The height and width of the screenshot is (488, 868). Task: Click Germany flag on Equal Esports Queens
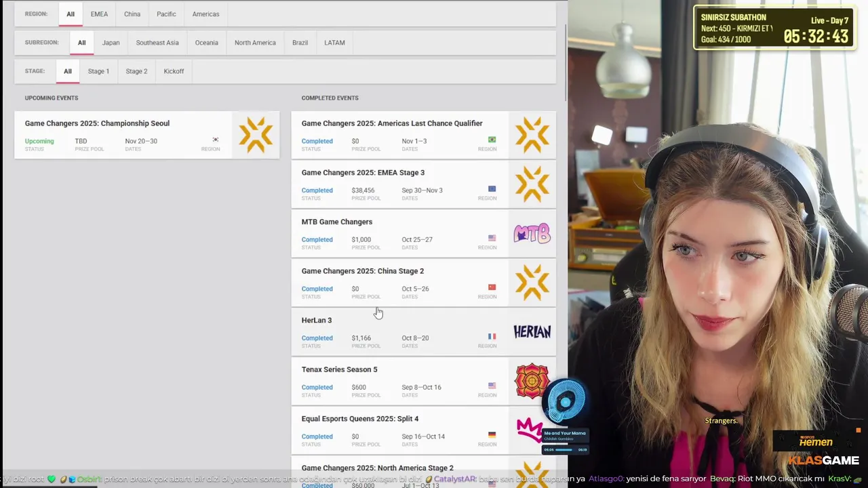[492, 435]
